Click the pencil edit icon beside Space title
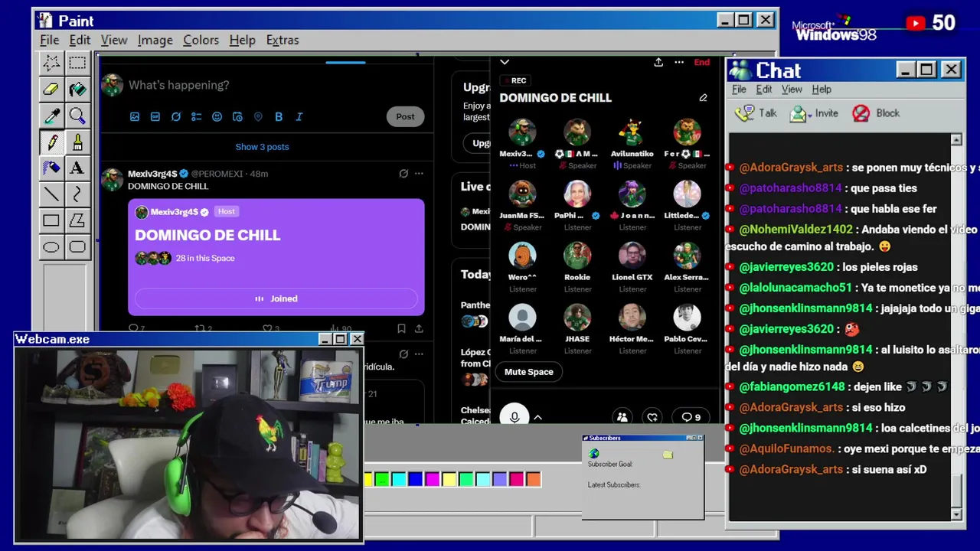980x551 pixels. click(703, 98)
